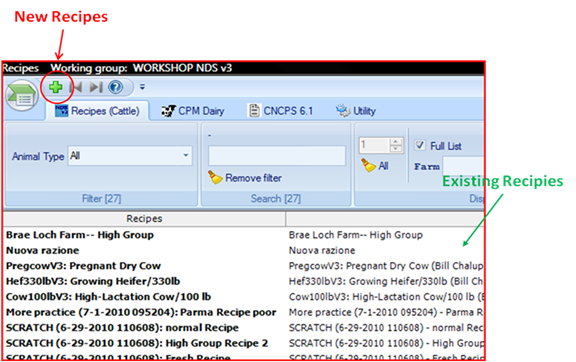
Task: Open the Animal Type dropdown
Action: [130, 155]
